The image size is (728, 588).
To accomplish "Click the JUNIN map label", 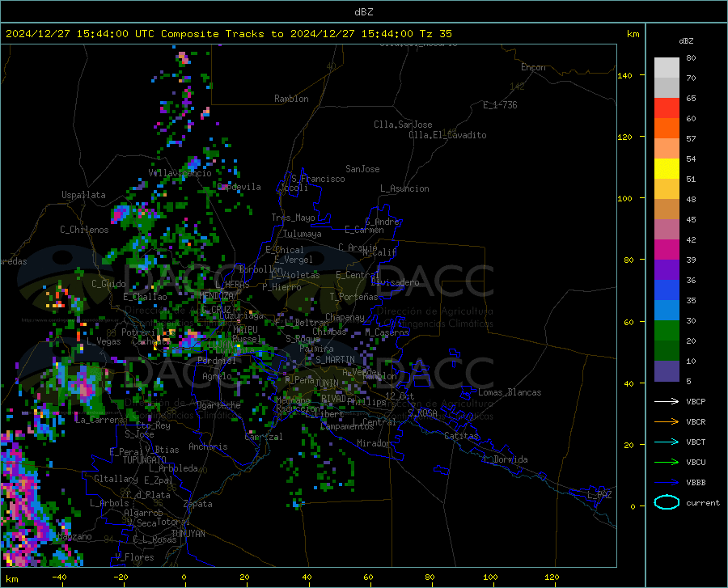I will [327, 383].
